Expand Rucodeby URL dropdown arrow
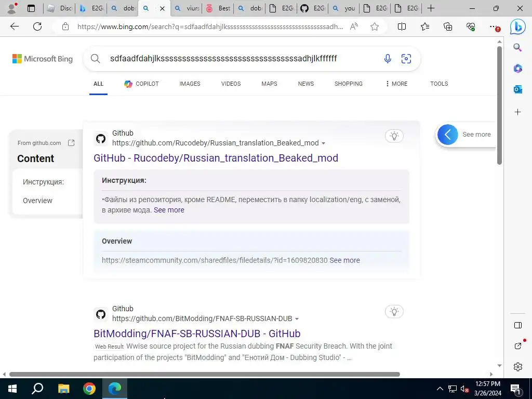Viewport: 532px width, 399px height. click(323, 143)
